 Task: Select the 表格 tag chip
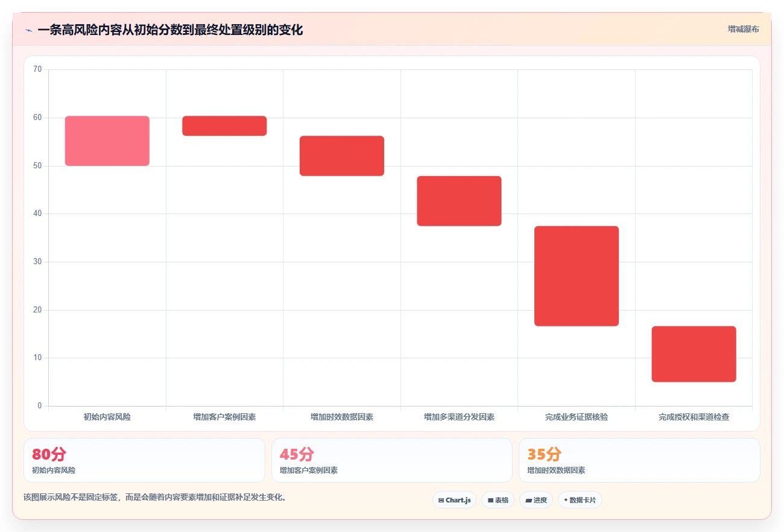(498, 500)
